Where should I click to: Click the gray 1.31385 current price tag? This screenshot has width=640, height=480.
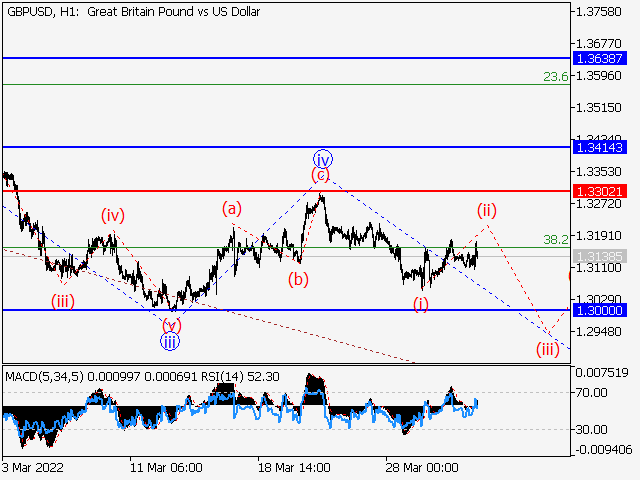point(599,256)
